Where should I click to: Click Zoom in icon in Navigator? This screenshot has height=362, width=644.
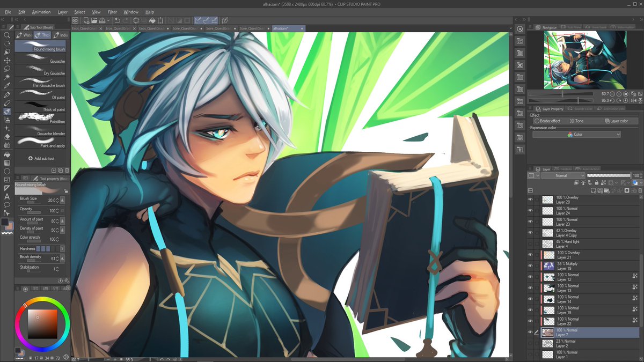click(619, 94)
